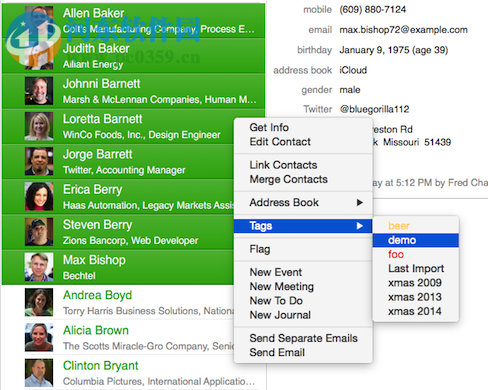Select Johnni Barnett contact name

101,84
